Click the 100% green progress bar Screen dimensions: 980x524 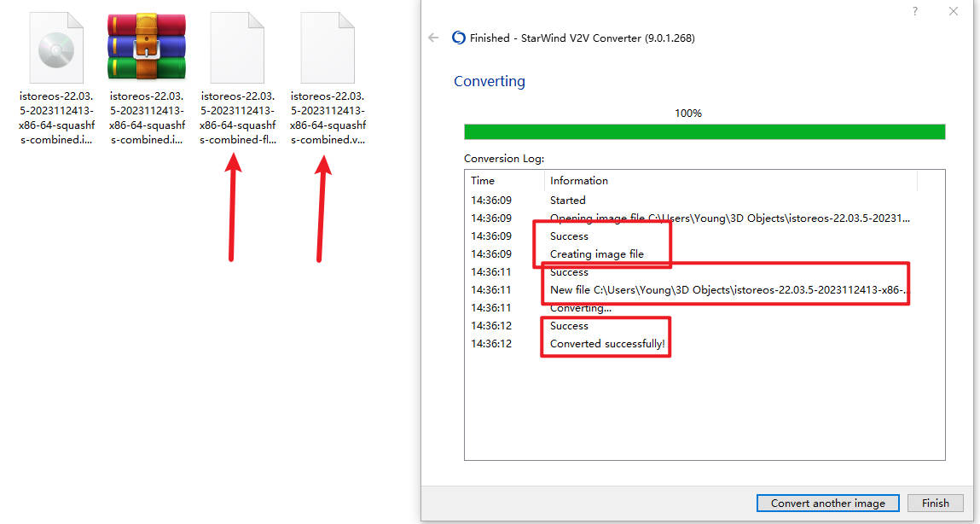click(x=705, y=131)
